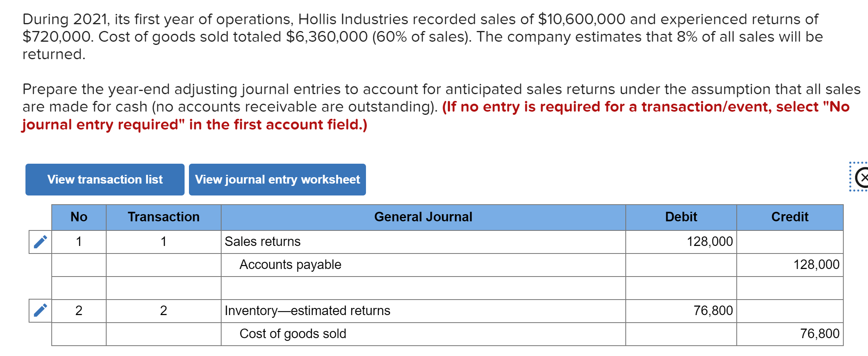The height and width of the screenshot is (356, 868).
Task: Select the 76,800 credit amount field
Action: [x=790, y=333]
